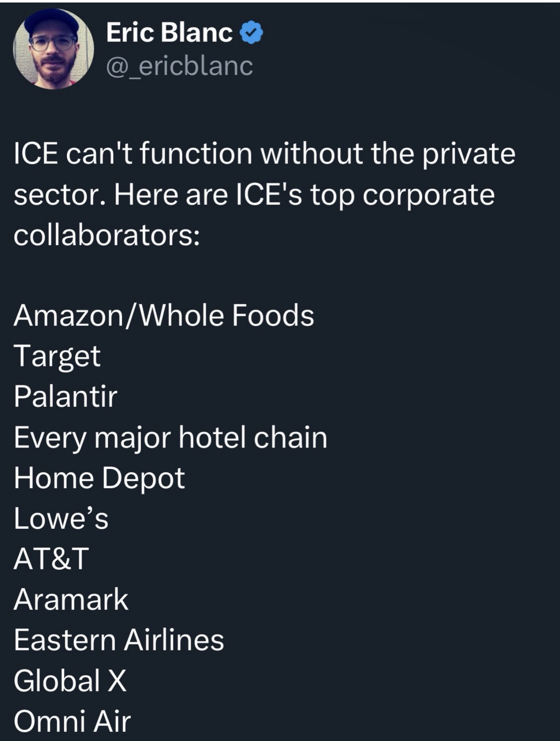The height and width of the screenshot is (741, 560).
Task: Click the "Omni Air" list entry
Action: click(x=72, y=721)
